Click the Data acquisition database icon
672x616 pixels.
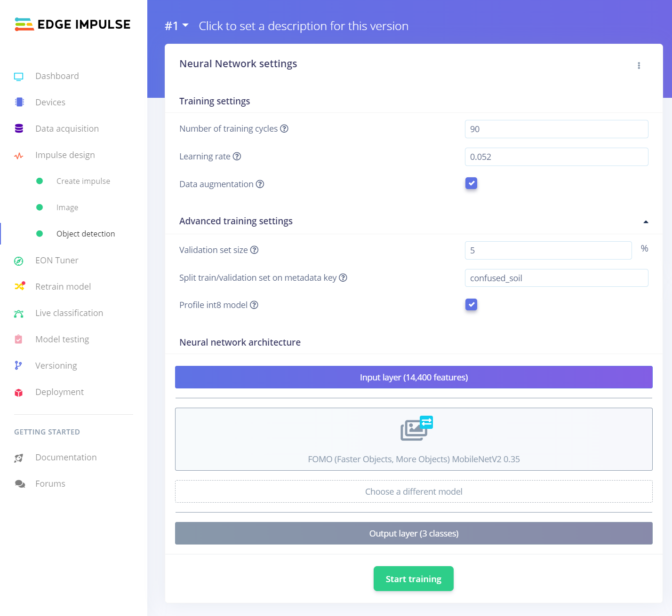tap(19, 129)
